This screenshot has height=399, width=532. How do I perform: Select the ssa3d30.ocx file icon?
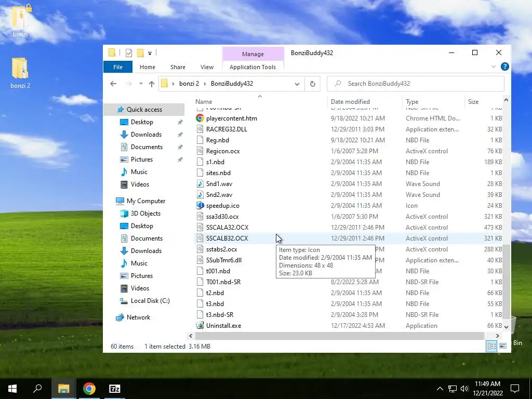(x=200, y=217)
